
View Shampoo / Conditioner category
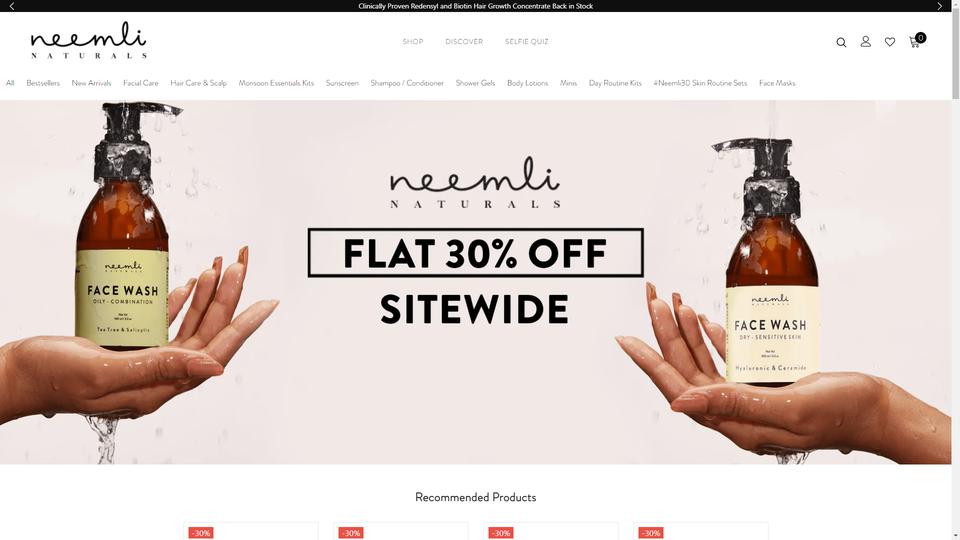[407, 83]
